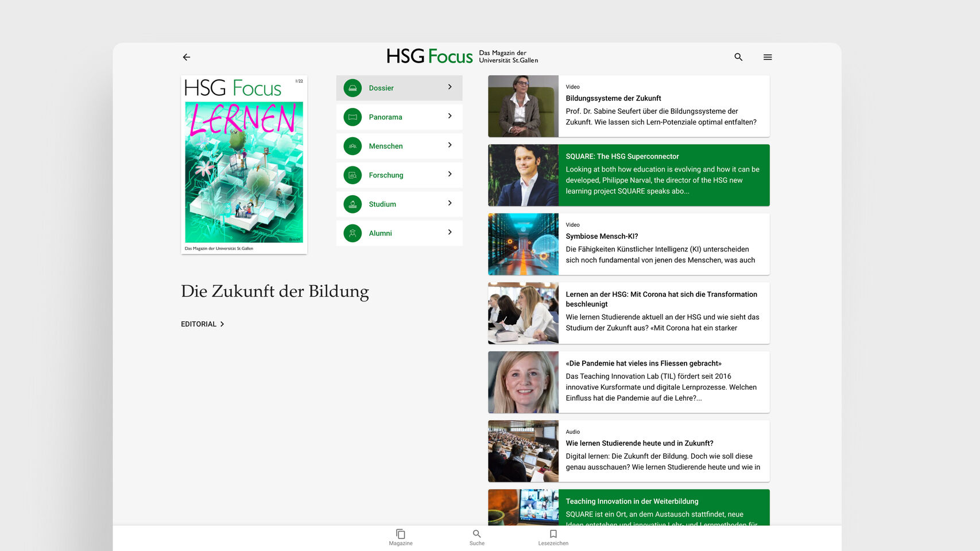Click the Dossier section round icon
This screenshot has width=980, height=551.
[353, 88]
